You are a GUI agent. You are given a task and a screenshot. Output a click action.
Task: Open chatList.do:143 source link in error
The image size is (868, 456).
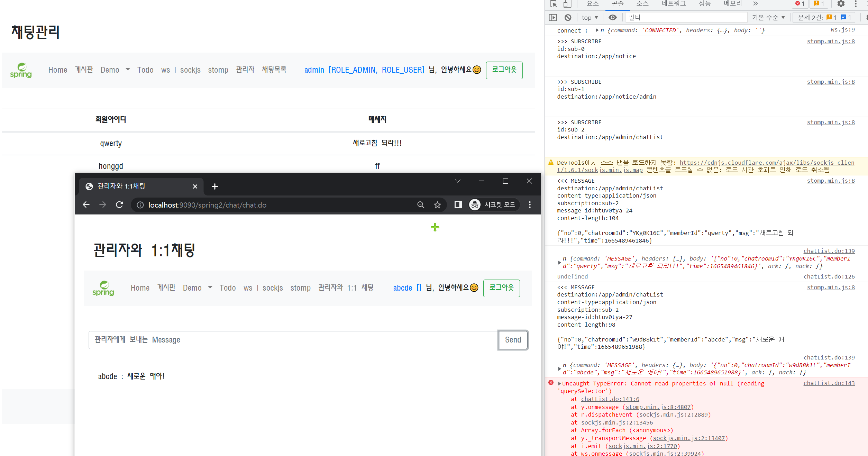[829, 383]
